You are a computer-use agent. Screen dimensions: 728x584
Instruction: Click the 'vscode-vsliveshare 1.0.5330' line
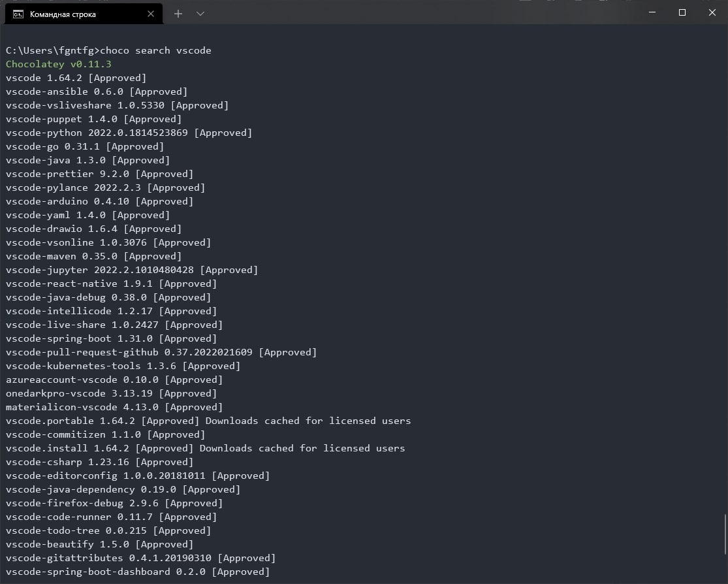117,105
